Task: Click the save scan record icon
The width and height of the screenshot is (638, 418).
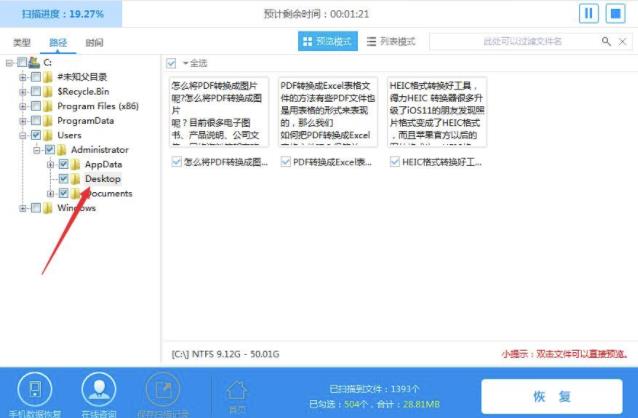Action: point(163,390)
